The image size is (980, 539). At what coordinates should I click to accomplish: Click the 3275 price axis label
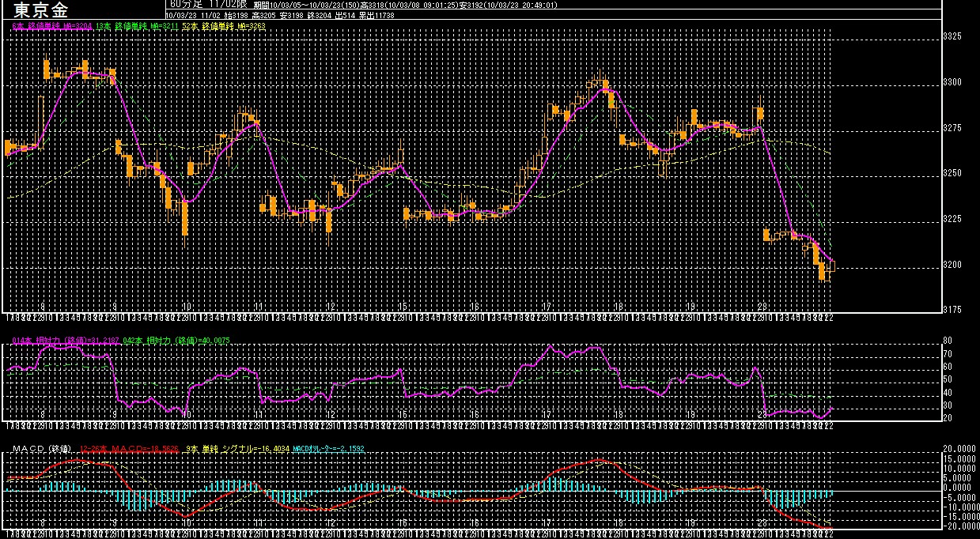coord(952,127)
